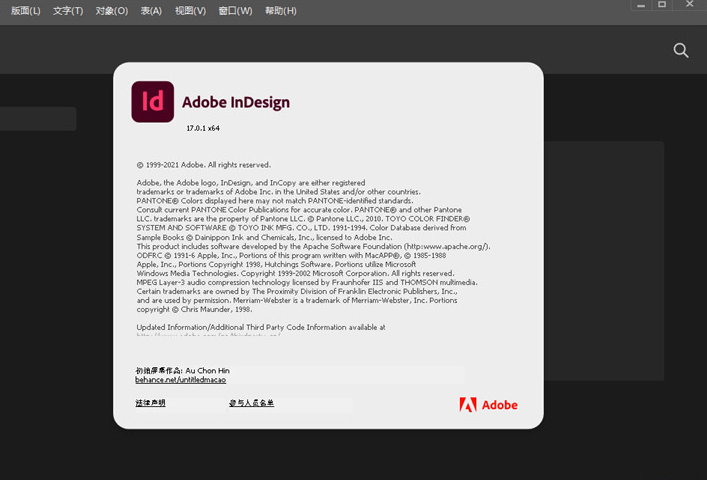
Task: Click the splash credit Au Chon Hin
Action: click(207, 370)
